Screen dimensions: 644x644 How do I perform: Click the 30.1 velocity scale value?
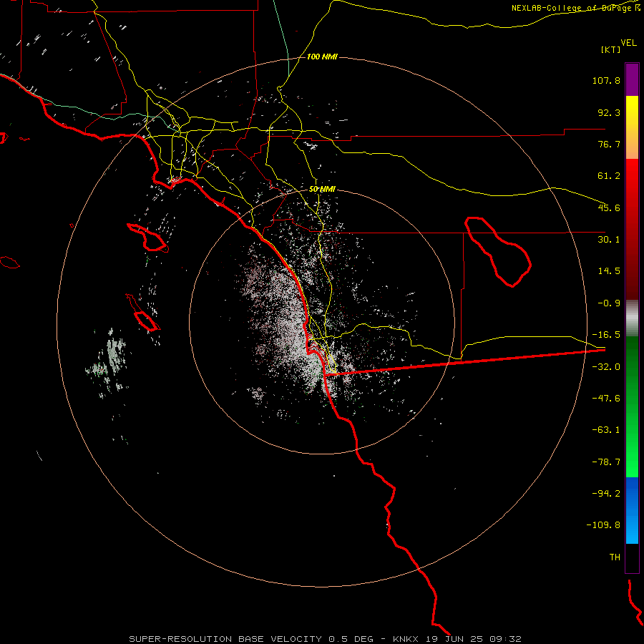pos(609,240)
